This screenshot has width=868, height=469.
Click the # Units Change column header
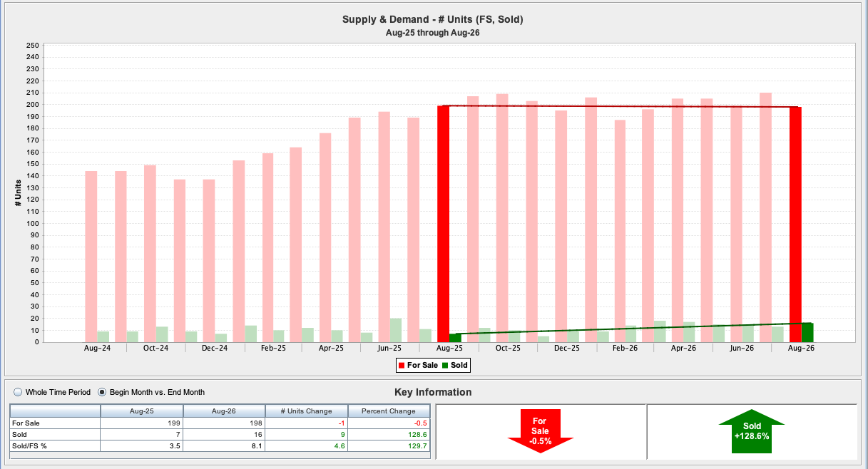click(307, 411)
